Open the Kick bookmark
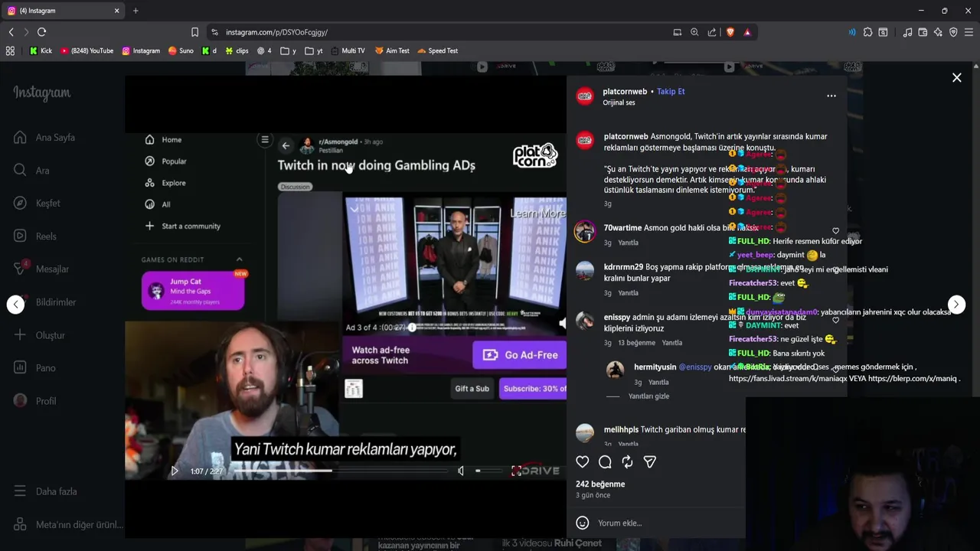Screen dimensions: 980x551 pos(41,51)
